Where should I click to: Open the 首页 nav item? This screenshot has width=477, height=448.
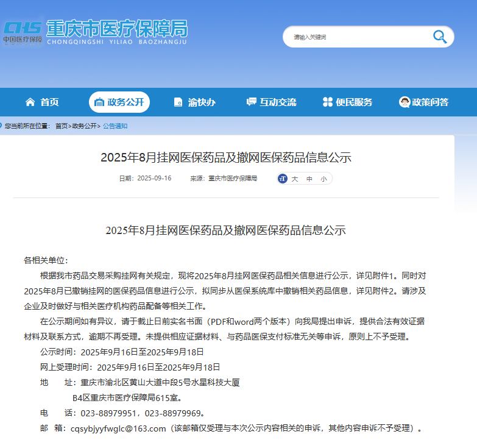tap(42, 102)
